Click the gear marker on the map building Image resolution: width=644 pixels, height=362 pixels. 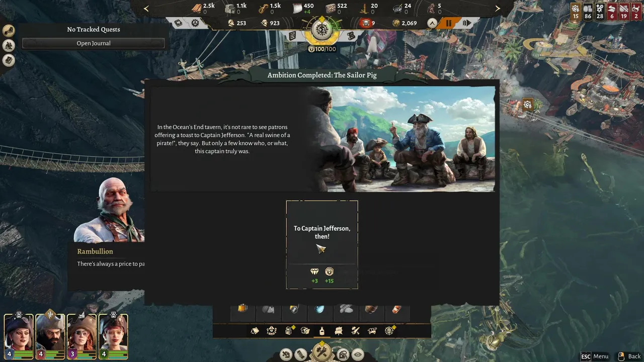[x=527, y=105]
